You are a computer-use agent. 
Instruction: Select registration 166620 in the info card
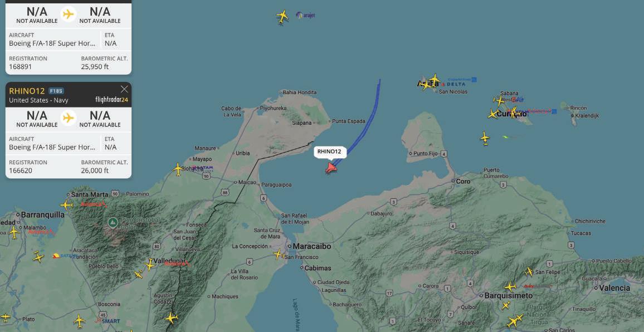click(21, 170)
